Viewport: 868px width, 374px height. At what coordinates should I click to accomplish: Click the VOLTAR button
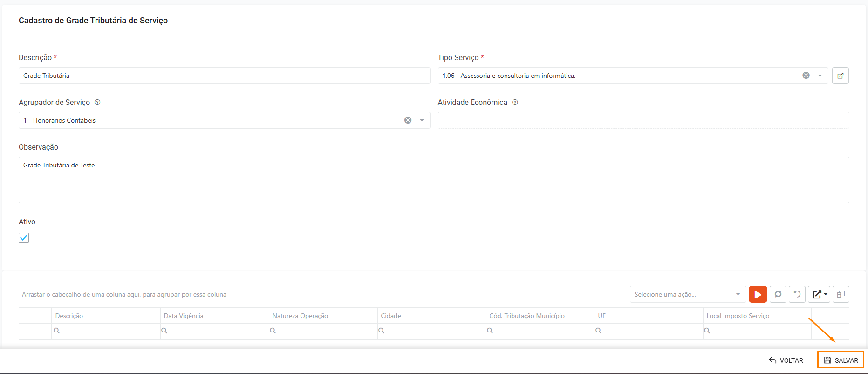click(x=786, y=360)
